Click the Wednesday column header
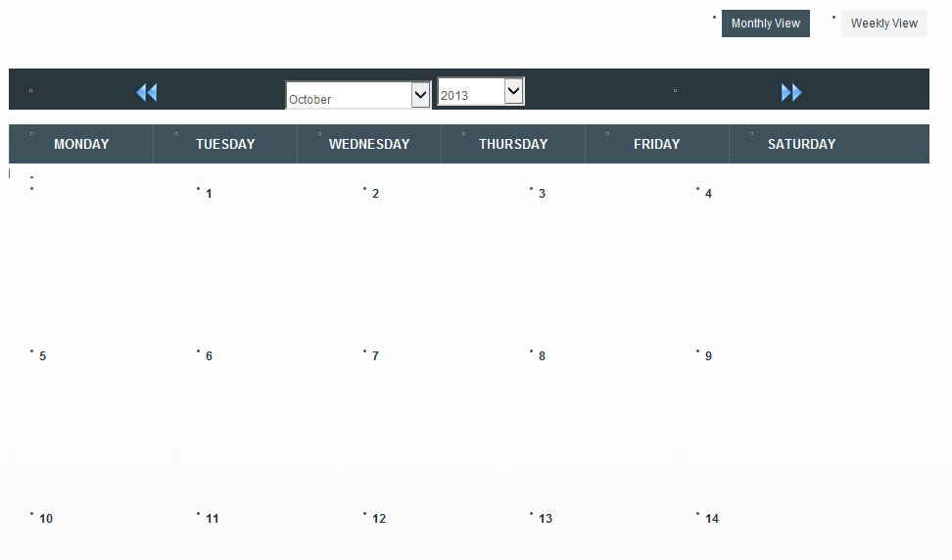Image resolution: width=952 pixels, height=560 pixels. [x=369, y=144]
